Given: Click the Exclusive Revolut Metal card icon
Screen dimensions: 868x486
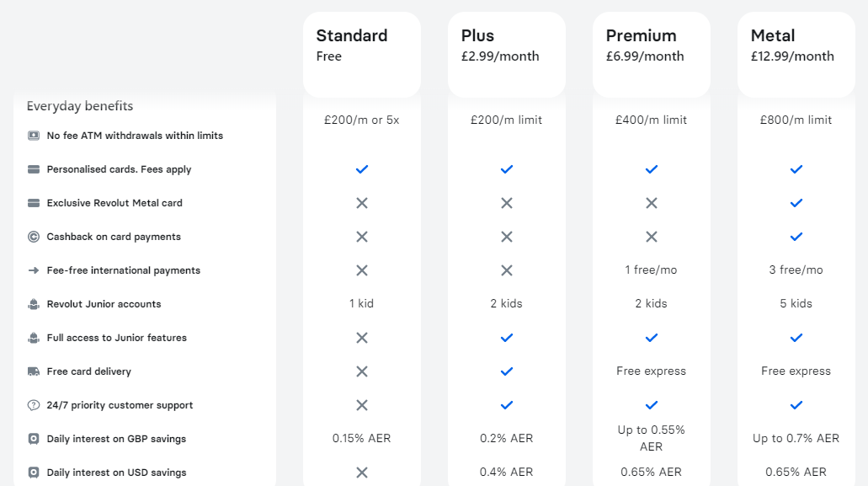Looking at the screenshot, I should tap(34, 203).
